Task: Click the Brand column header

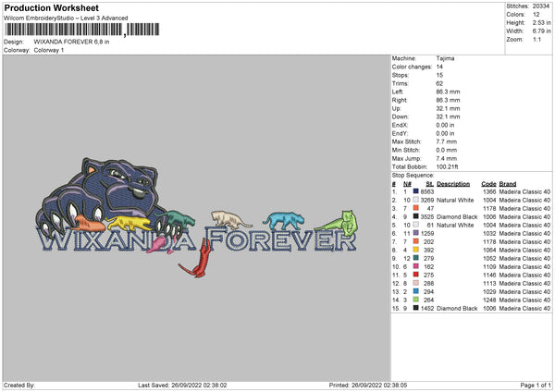Action: tap(508, 184)
